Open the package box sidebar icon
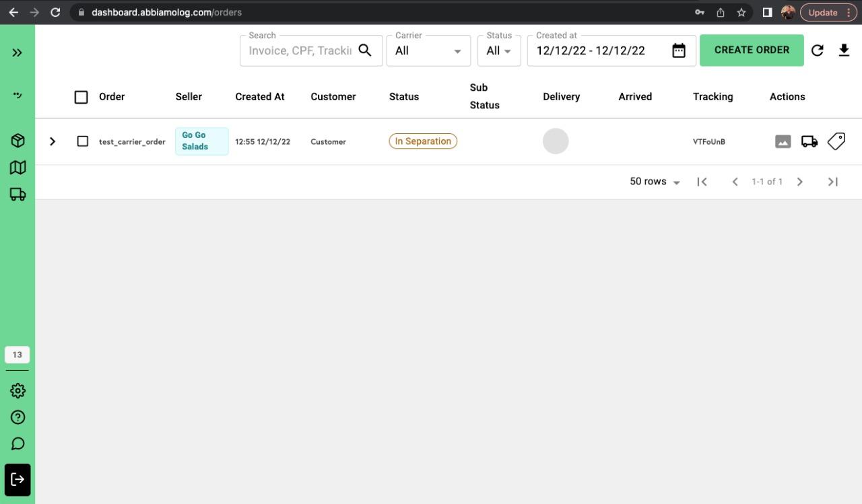 point(18,140)
